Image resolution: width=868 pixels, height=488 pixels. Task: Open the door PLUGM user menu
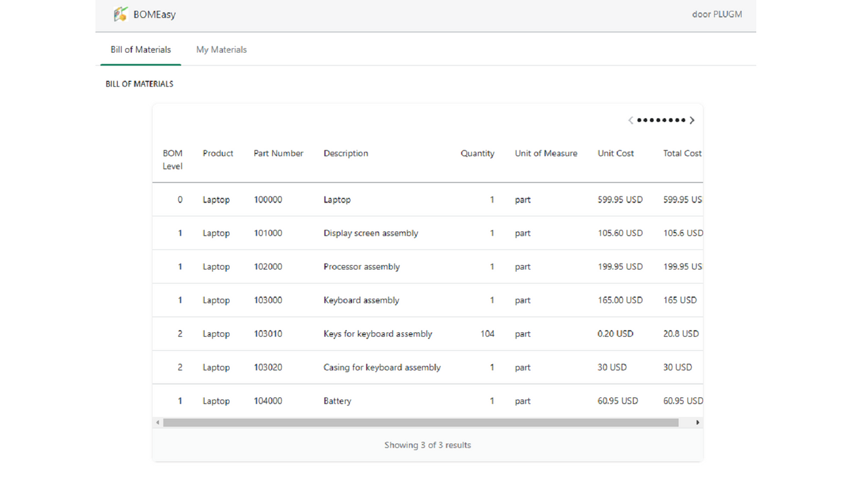point(717,14)
